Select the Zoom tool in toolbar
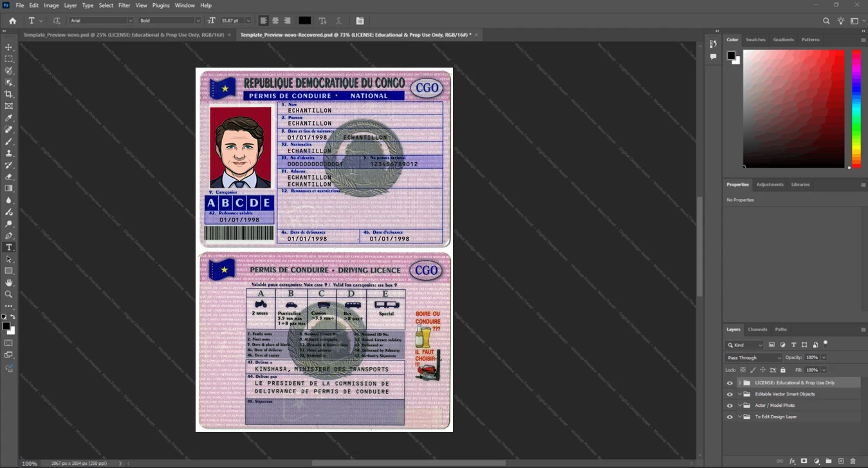Screen dimensions: 868x468 click(9, 294)
